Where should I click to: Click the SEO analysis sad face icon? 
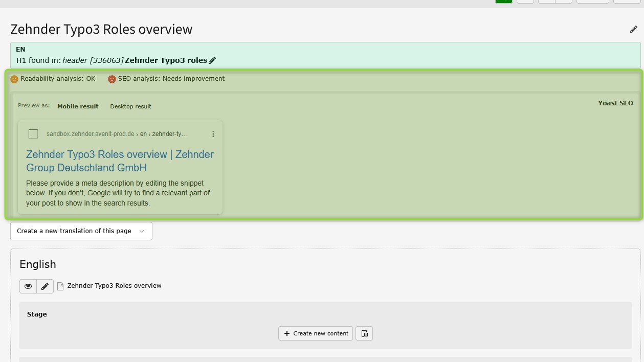pyautogui.click(x=112, y=79)
